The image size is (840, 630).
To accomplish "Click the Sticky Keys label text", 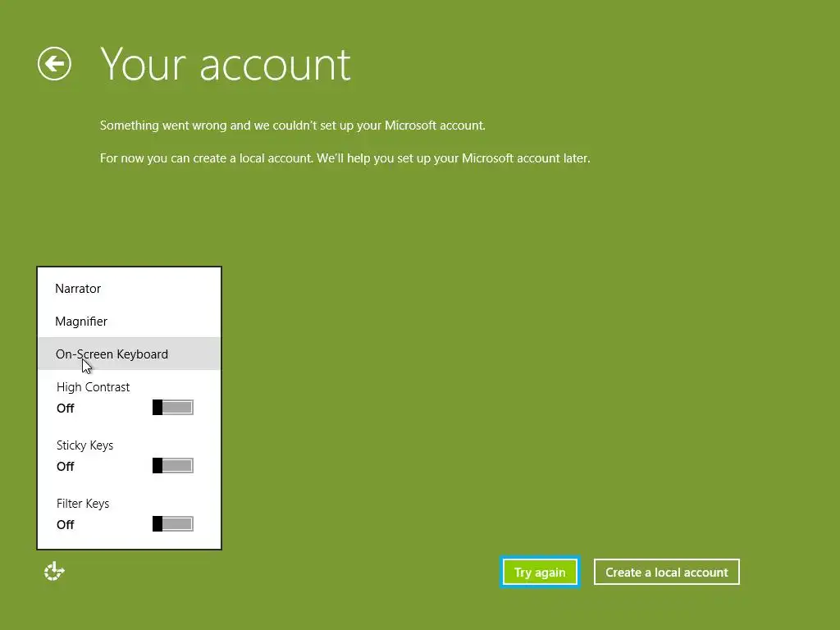I will pyautogui.click(x=84, y=445).
